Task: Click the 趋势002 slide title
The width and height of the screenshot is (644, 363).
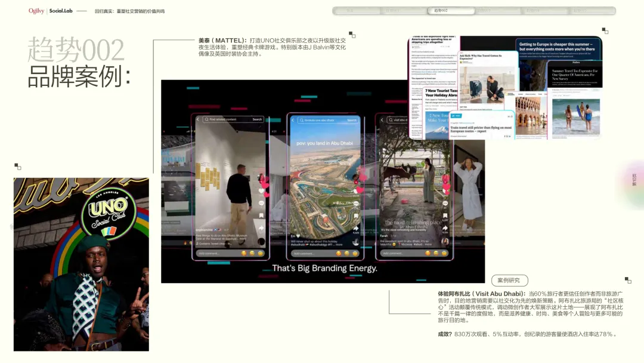Action: click(x=76, y=50)
